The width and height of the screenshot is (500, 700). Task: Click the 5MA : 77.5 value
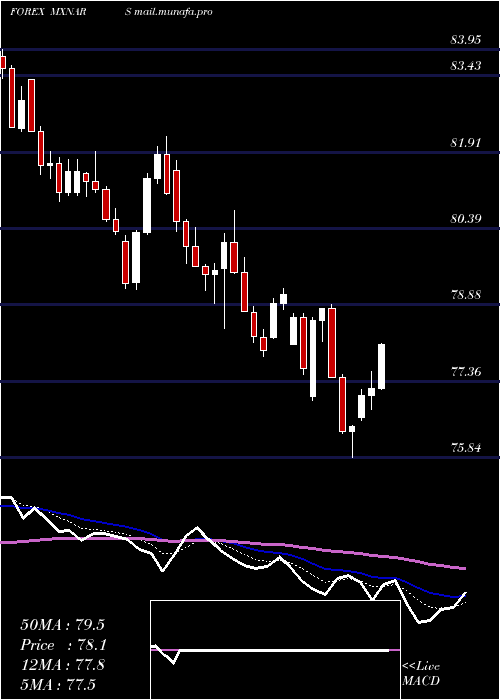[x=58, y=684]
